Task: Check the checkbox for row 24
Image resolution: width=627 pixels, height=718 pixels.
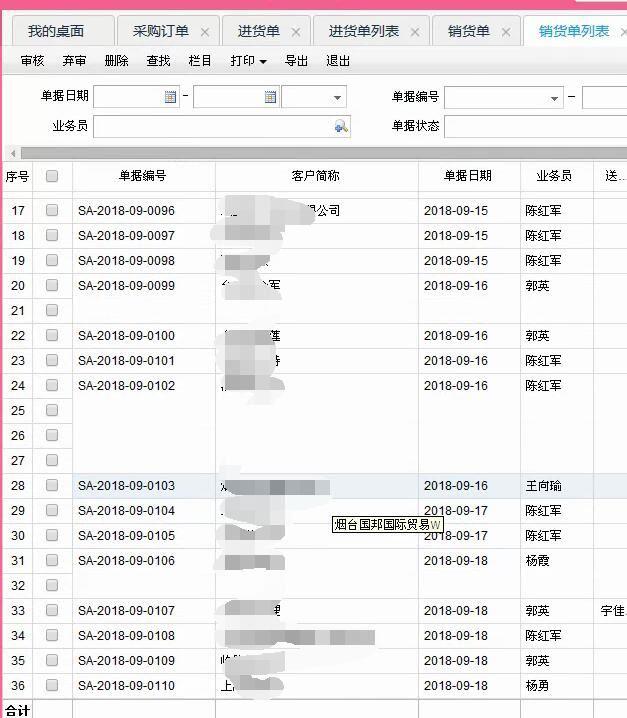Action: pyautogui.click(x=52, y=385)
